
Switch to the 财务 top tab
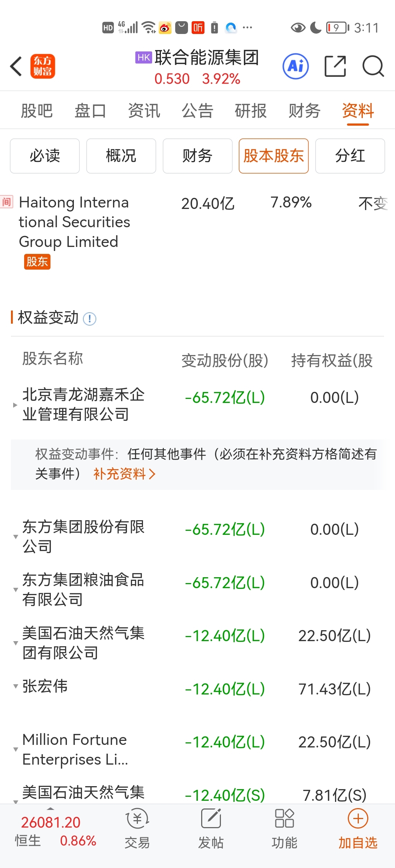[304, 110]
